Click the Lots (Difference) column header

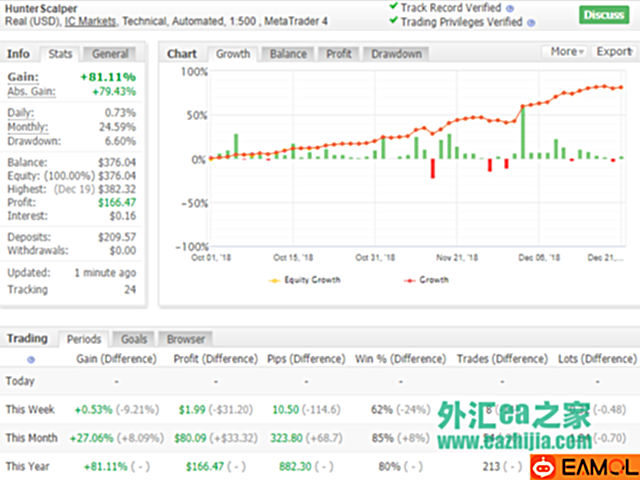597,359
